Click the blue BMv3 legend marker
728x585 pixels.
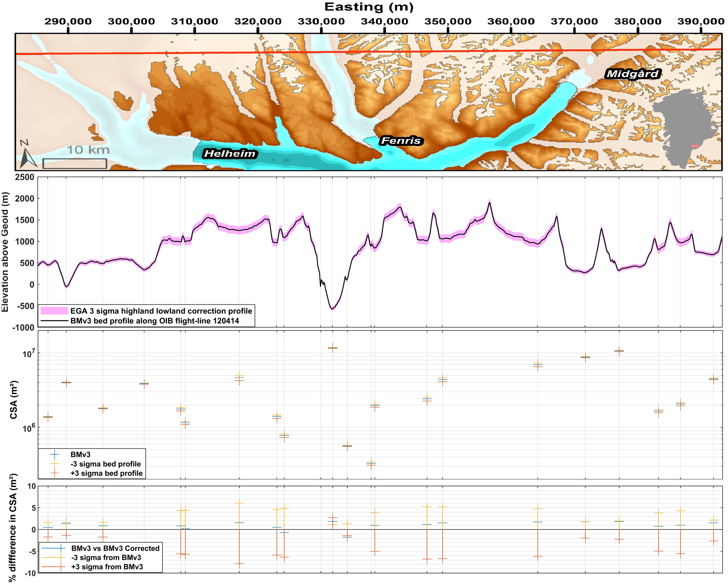[54, 454]
